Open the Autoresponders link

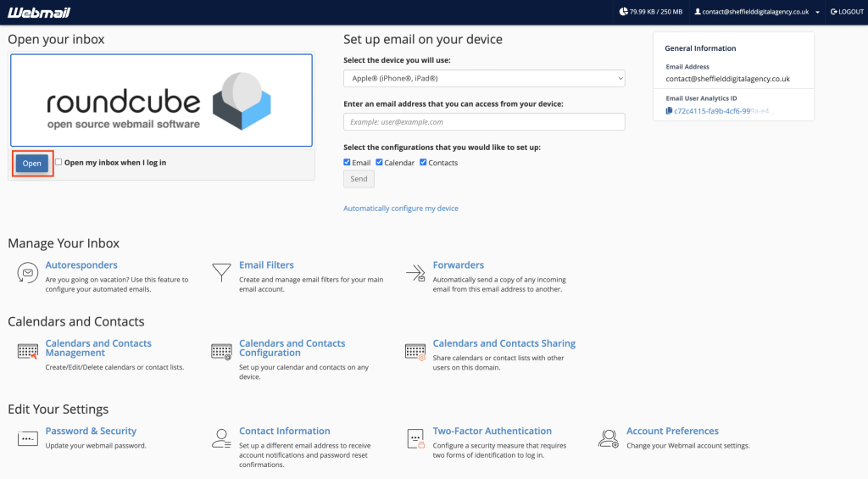click(x=81, y=265)
